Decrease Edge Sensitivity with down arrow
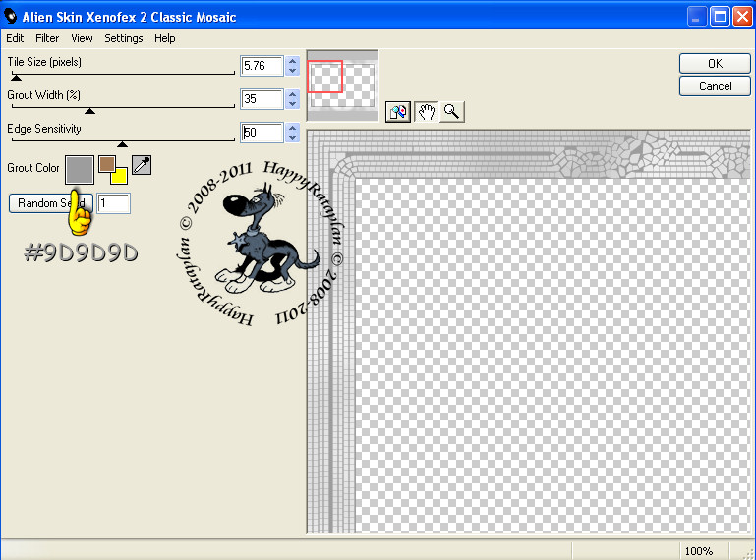Screen dimensions: 756x560 pyautogui.click(x=292, y=138)
